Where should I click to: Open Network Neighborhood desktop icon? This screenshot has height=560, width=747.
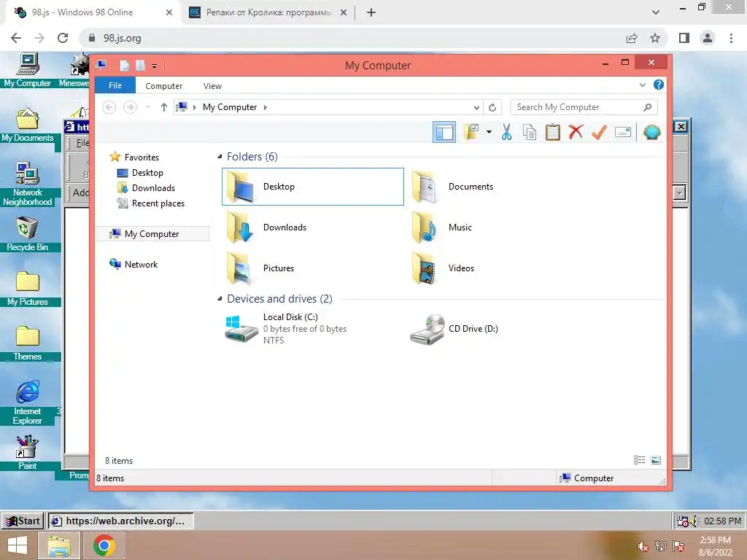click(x=28, y=184)
